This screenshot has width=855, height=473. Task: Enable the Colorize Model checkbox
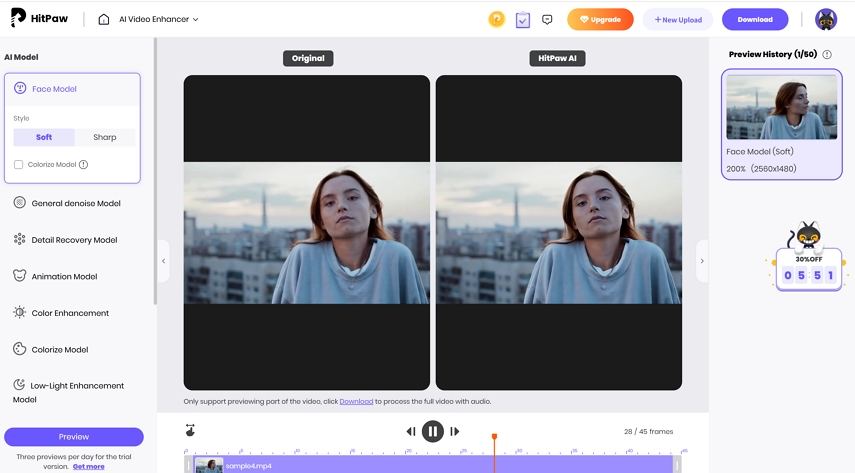[x=19, y=164]
